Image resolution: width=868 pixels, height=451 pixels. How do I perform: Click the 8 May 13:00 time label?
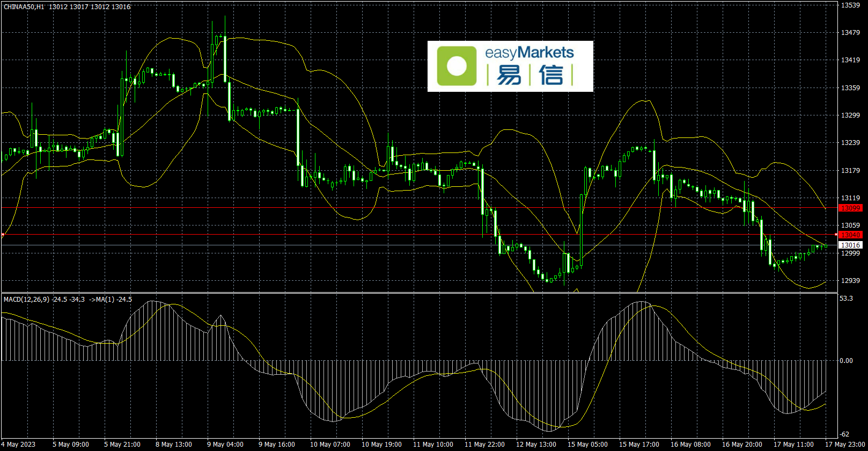[x=174, y=445]
